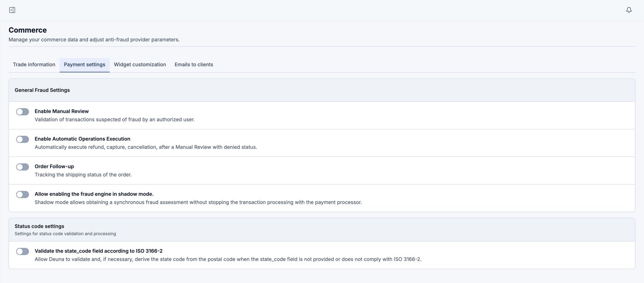Toggle the Enable Manual Review switch
Viewport: 644px width, 283px height.
[x=23, y=112]
